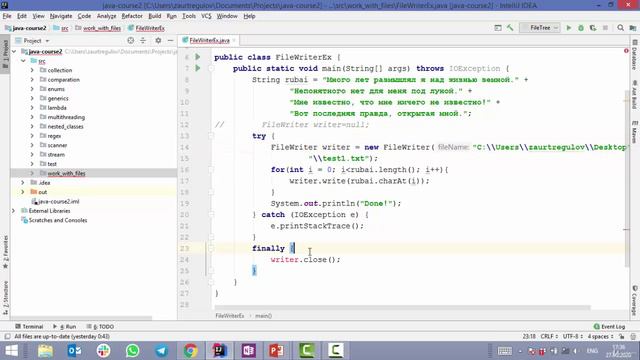Open the Maven tool window
Viewport: 640px width, 360px height.
[x=635, y=132]
